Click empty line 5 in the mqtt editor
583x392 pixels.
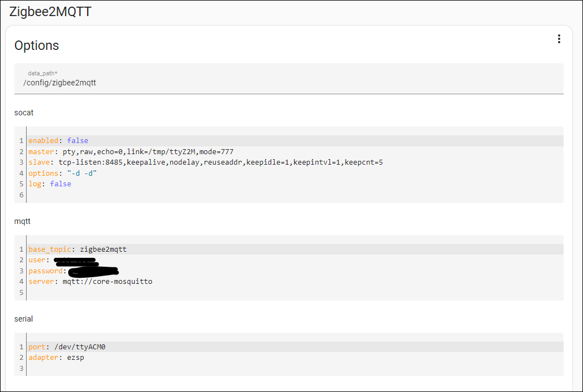(x=21, y=292)
